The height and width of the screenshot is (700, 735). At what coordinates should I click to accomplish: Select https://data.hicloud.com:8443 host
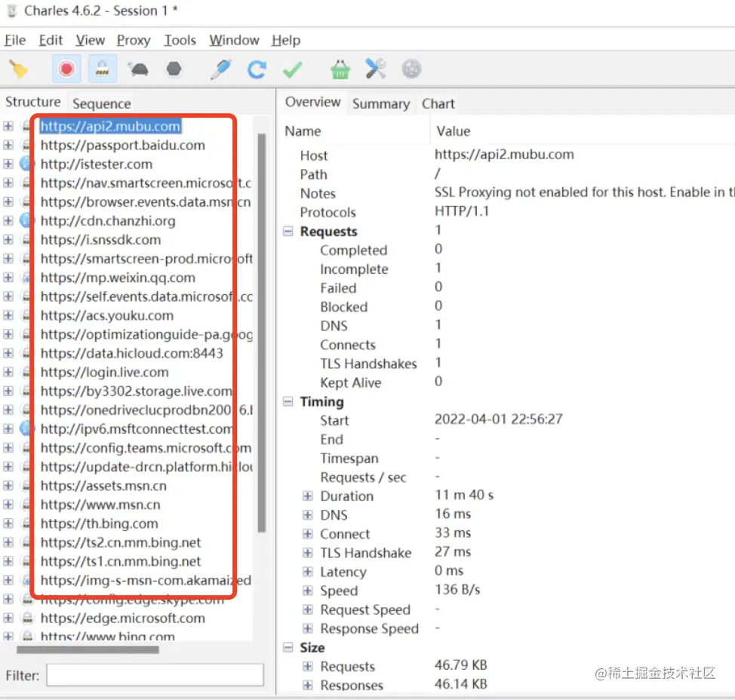coord(132,353)
